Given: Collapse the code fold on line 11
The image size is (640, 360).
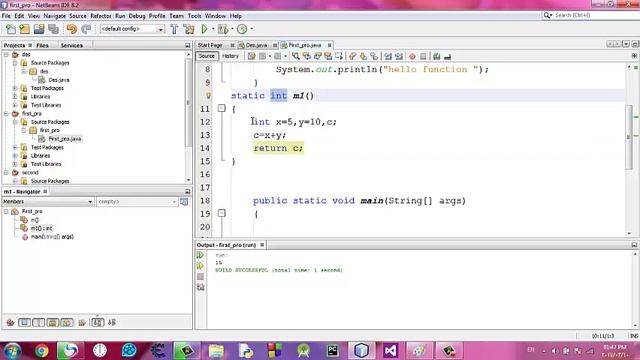Looking at the screenshot, I should (x=222, y=108).
